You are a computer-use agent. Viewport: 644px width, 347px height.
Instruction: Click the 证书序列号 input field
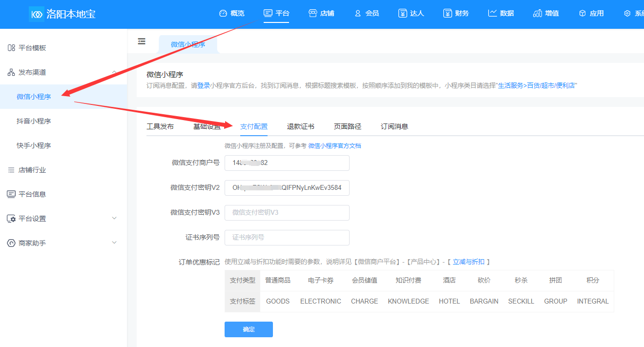point(287,238)
